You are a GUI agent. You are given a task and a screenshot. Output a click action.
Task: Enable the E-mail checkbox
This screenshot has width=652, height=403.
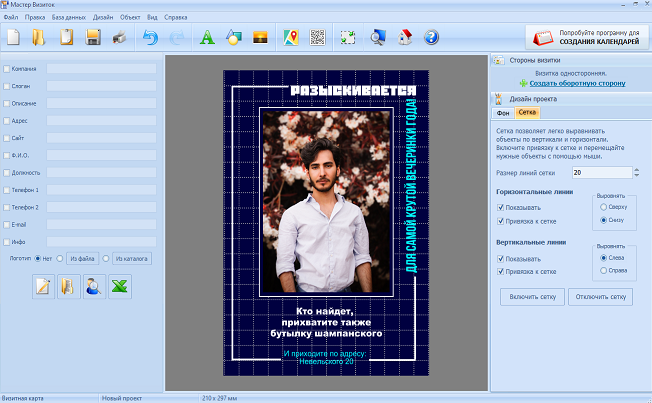point(7,225)
